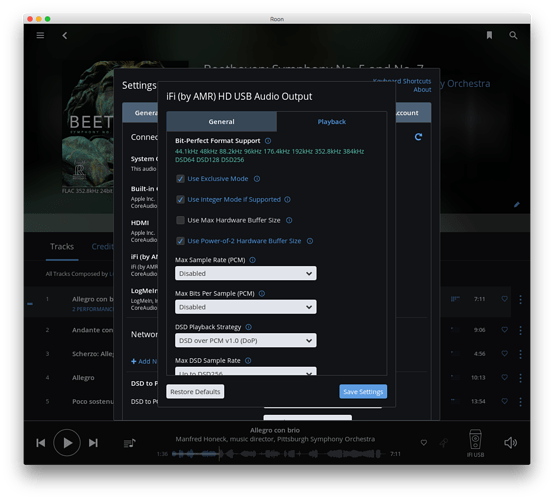Switch to the Playback tab

pos(332,122)
